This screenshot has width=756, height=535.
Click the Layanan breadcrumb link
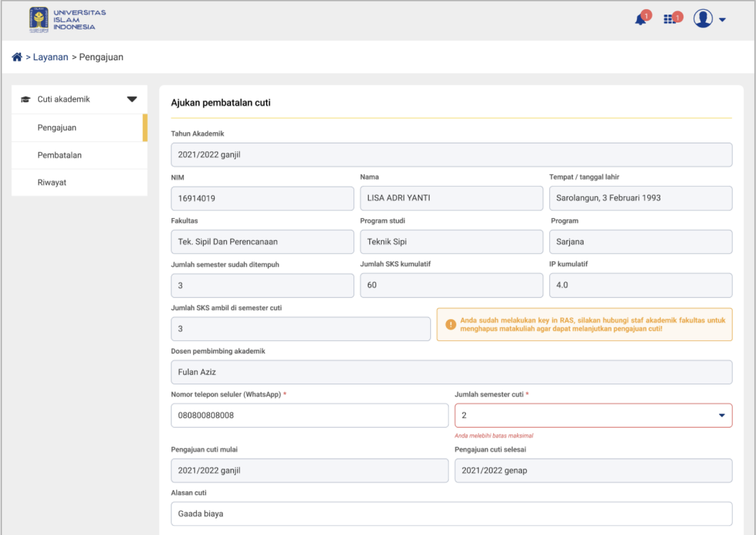[50, 57]
